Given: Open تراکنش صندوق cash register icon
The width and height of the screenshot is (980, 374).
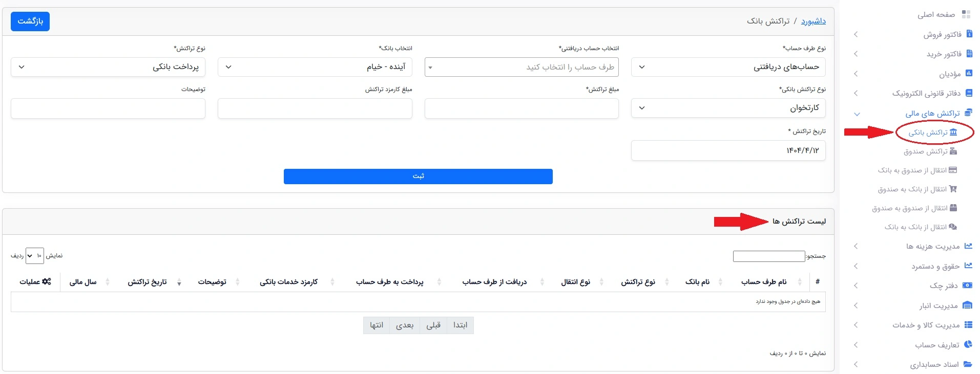Looking at the screenshot, I should 953,151.
